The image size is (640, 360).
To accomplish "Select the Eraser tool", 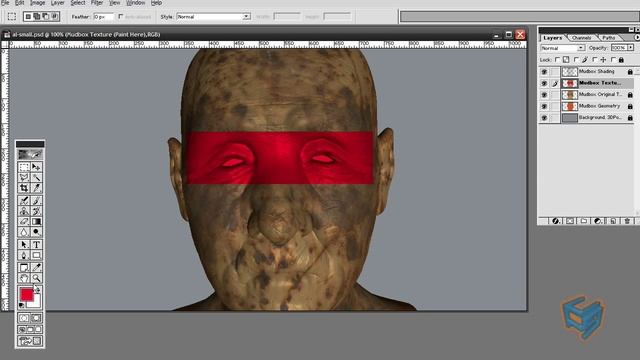I will pyautogui.click(x=24, y=222).
